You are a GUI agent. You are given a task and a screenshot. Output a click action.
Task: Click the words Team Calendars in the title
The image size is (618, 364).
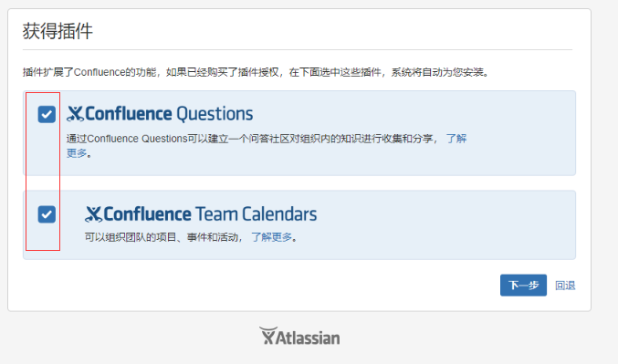(256, 214)
